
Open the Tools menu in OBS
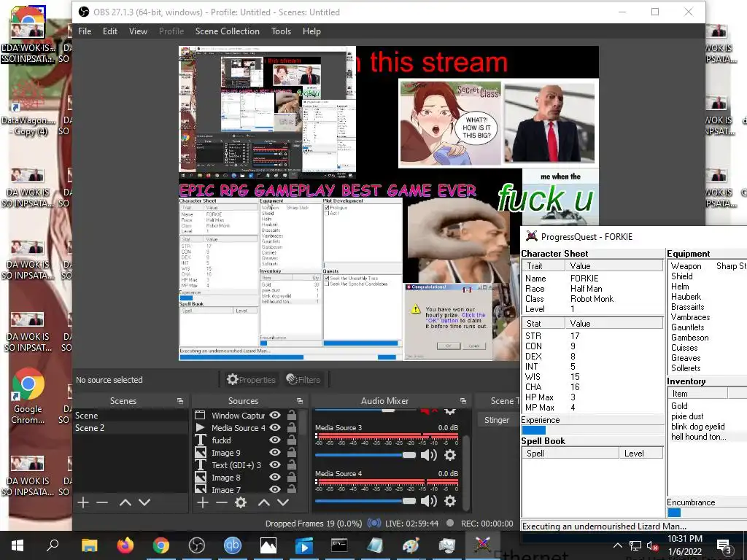click(x=281, y=31)
